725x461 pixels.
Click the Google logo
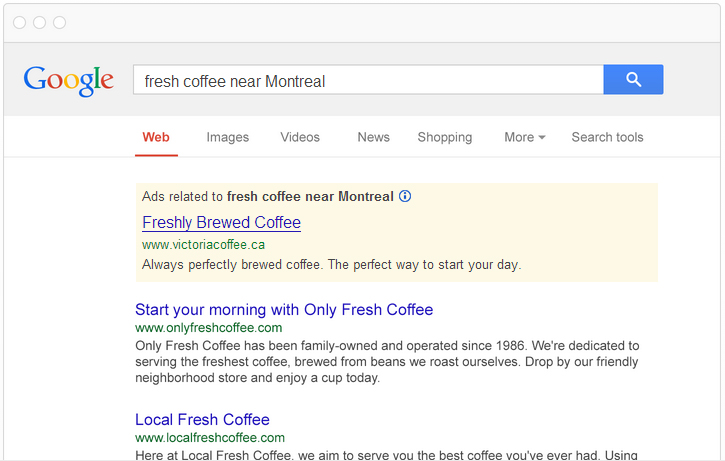(x=68, y=80)
